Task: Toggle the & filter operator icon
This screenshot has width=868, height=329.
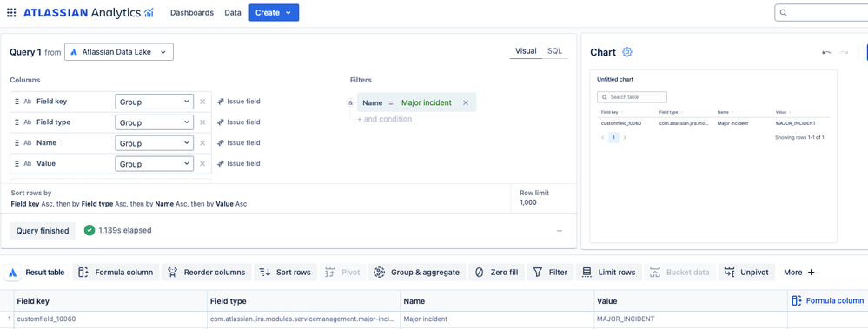Action: point(350,102)
